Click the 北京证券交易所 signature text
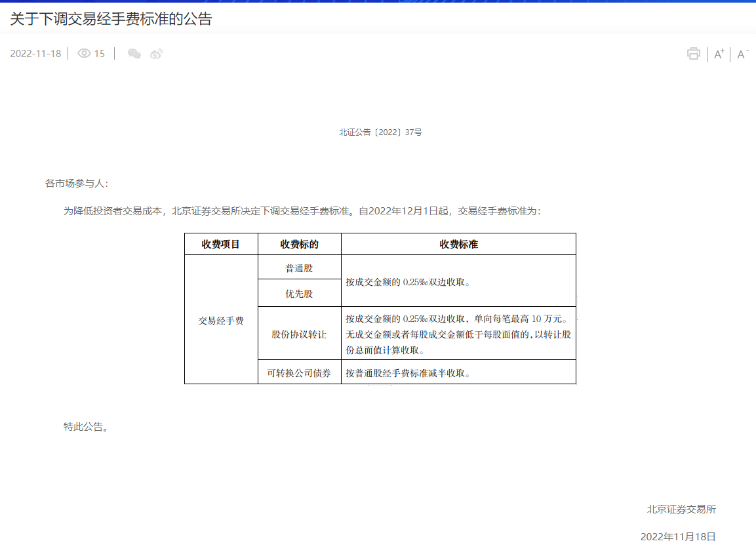Viewport: 756px width, 558px height. click(x=681, y=509)
